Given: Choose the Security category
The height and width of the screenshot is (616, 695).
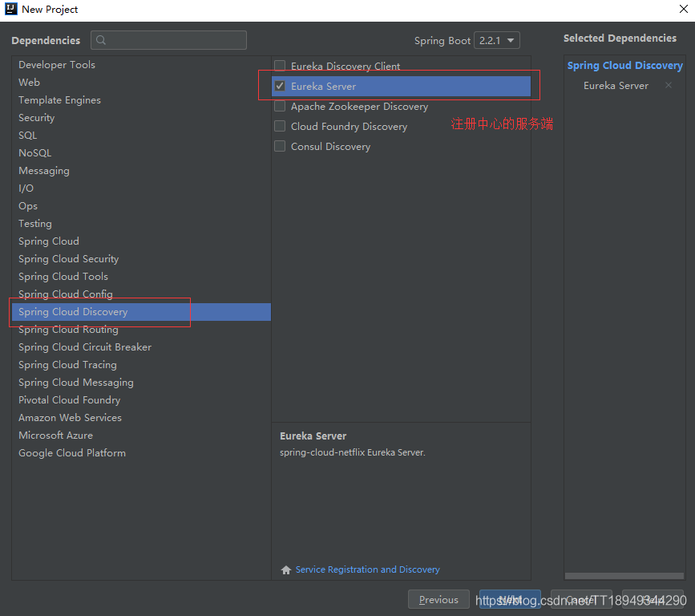Looking at the screenshot, I should 141,118.
